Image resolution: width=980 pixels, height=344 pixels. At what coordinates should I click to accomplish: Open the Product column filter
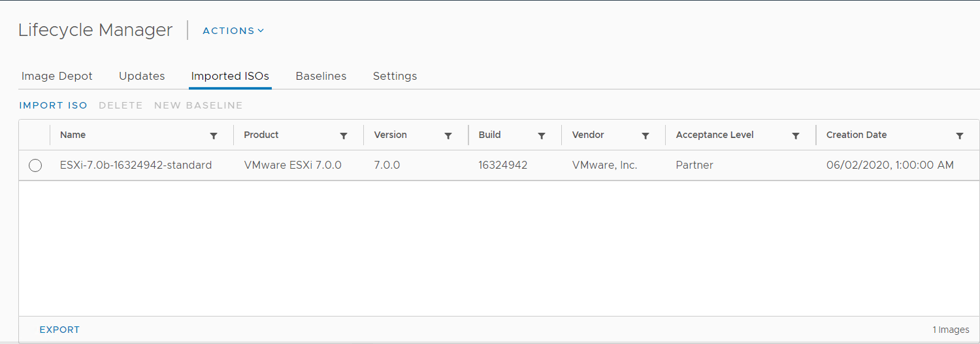click(344, 136)
